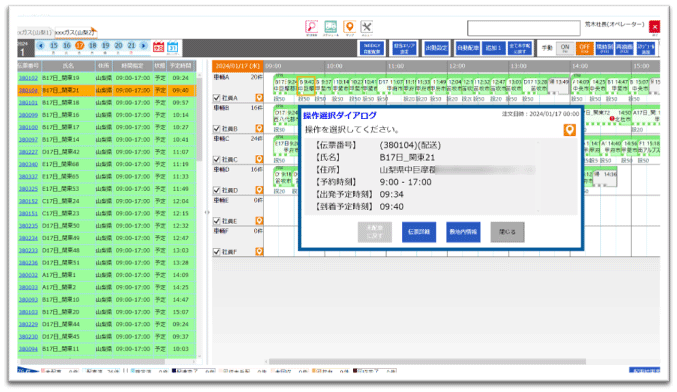
Task: Close the application with red X button
Action: click(x=655, y=27)
